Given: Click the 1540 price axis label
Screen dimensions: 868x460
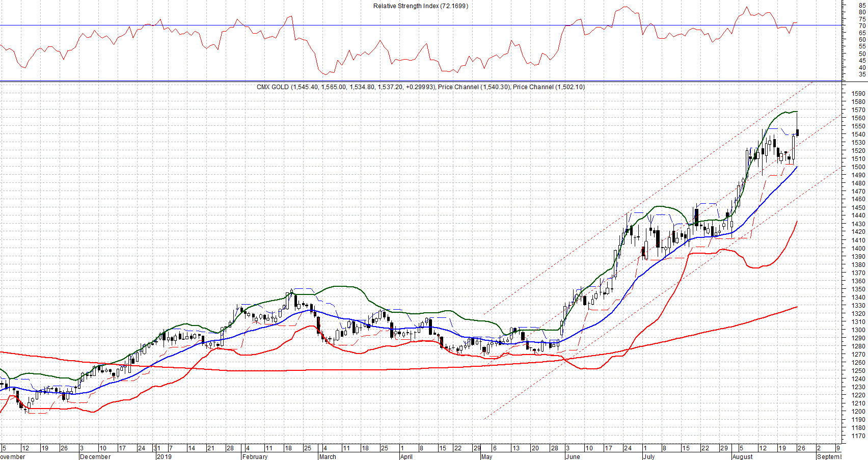Looking at the screenshot, I should click(858, 134).
